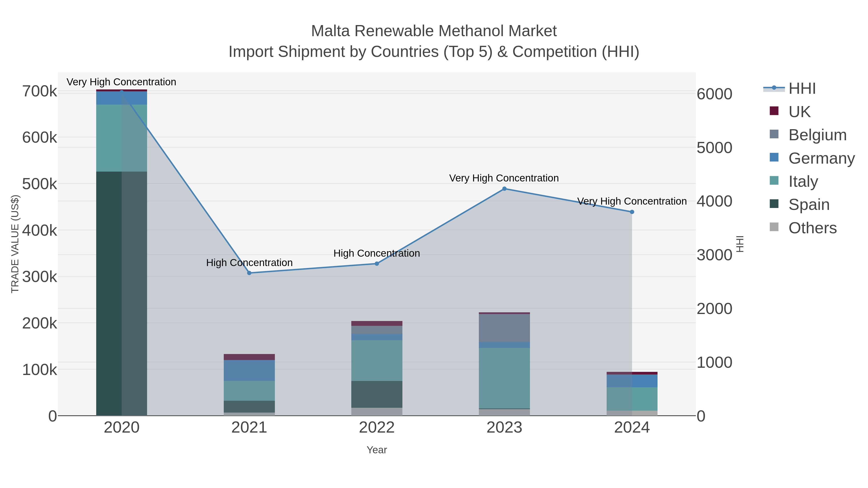Toggle the Spain legend entry
This screenshot has height=488, width=868.
point(799,204)
